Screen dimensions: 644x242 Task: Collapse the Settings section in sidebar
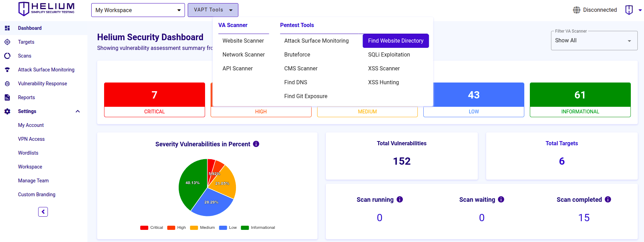click(78, 111)
